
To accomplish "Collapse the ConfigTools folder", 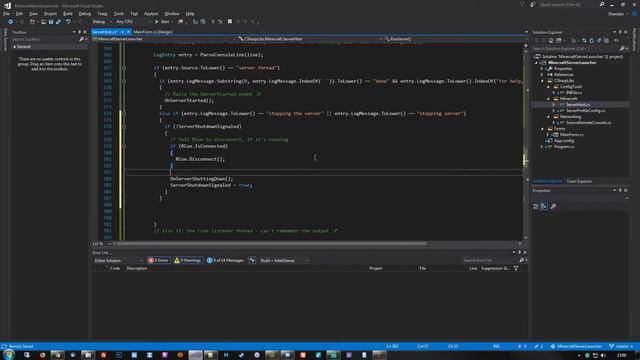I will (548, 87).
